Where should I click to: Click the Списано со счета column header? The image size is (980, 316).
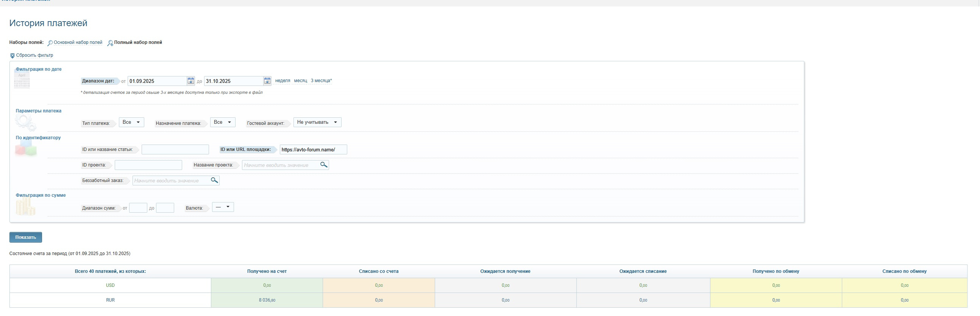[x=379, y=271]
